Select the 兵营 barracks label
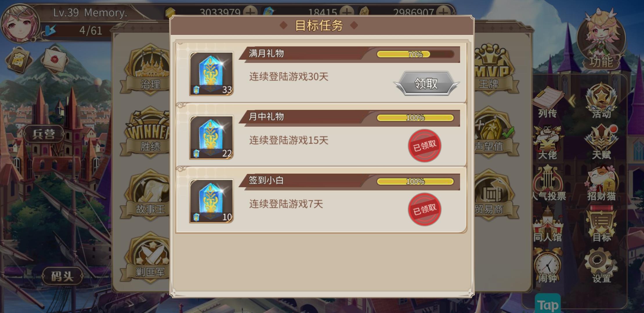This screenshot has height=313, width=644. (44, 134)
